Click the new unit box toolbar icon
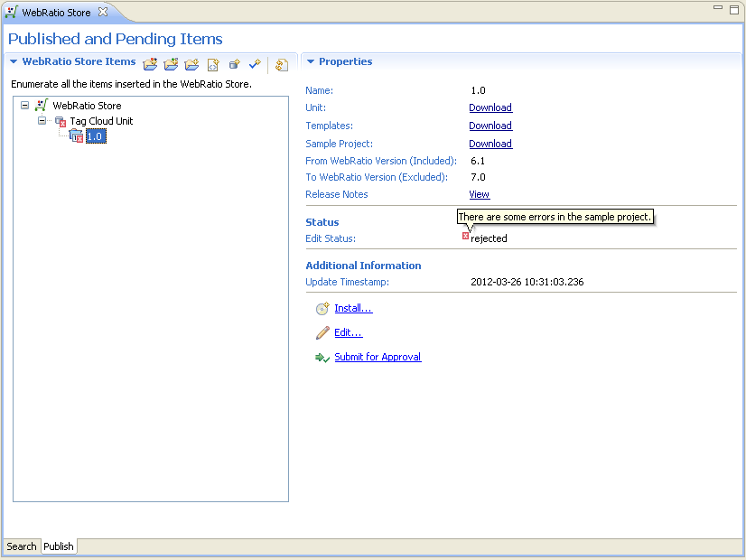 tap(234, 64)
